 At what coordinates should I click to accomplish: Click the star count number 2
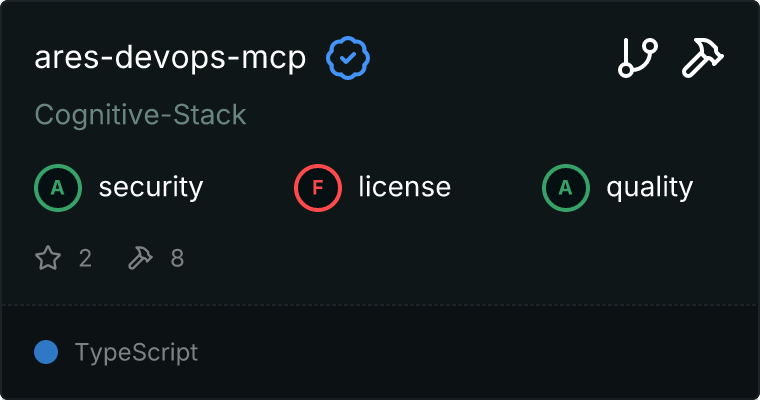tap(85, 259)
